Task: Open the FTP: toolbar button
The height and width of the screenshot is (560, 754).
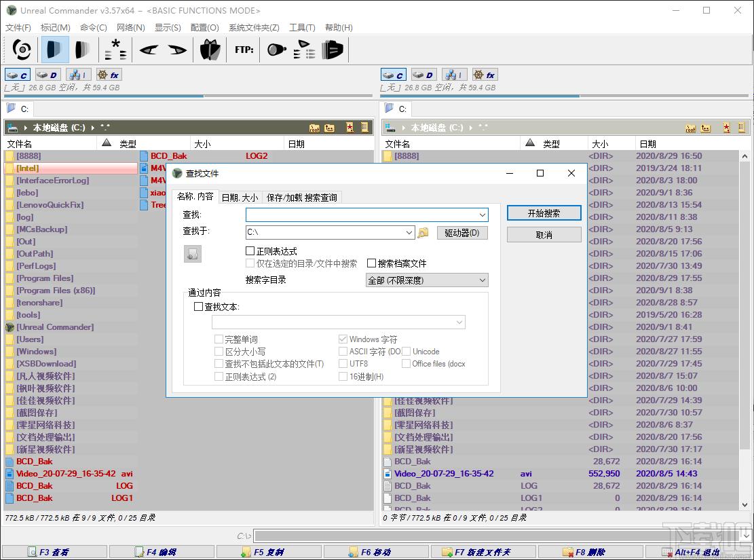Action: point(244,50)
